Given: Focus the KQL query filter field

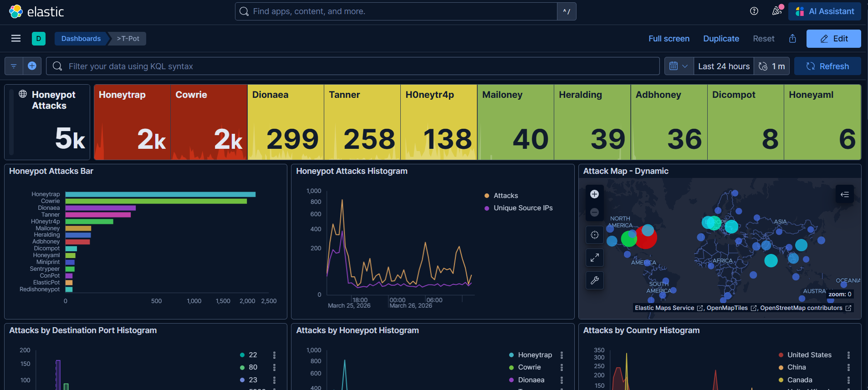Looking at the screenshot, I should (x=353, y=66).
